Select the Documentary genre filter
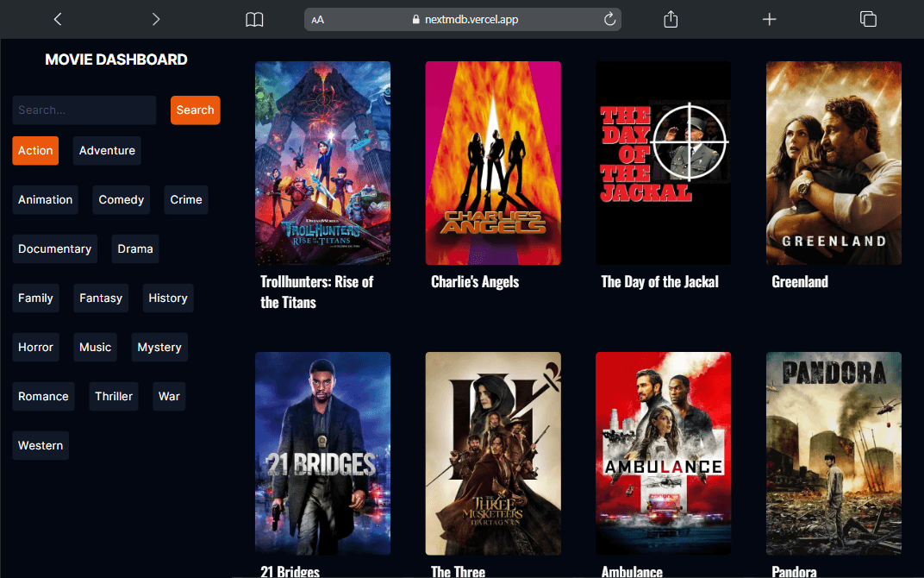924x578 pixels. pyautogui.click(x=54, y=248)
